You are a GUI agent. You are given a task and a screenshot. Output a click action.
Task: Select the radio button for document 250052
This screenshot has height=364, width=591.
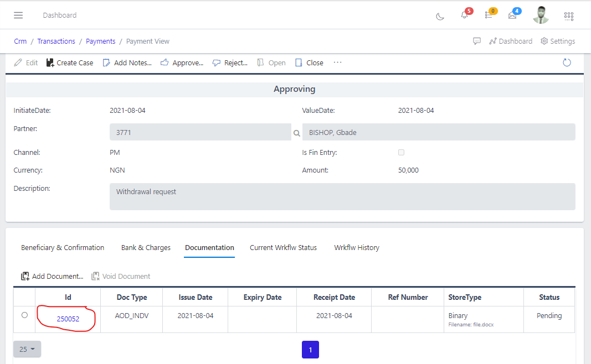(24, 315)
